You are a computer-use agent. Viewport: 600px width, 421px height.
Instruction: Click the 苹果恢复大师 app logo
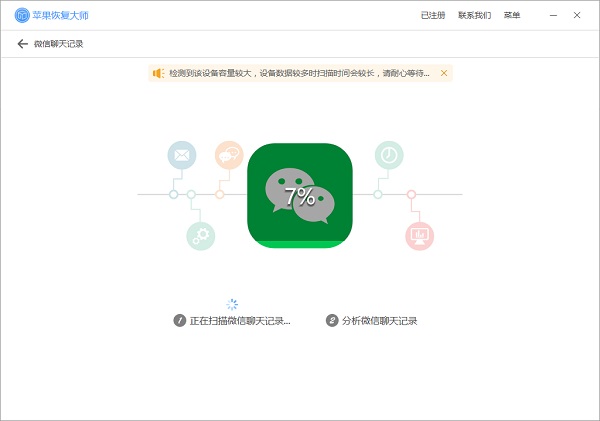tap(22, 15)
